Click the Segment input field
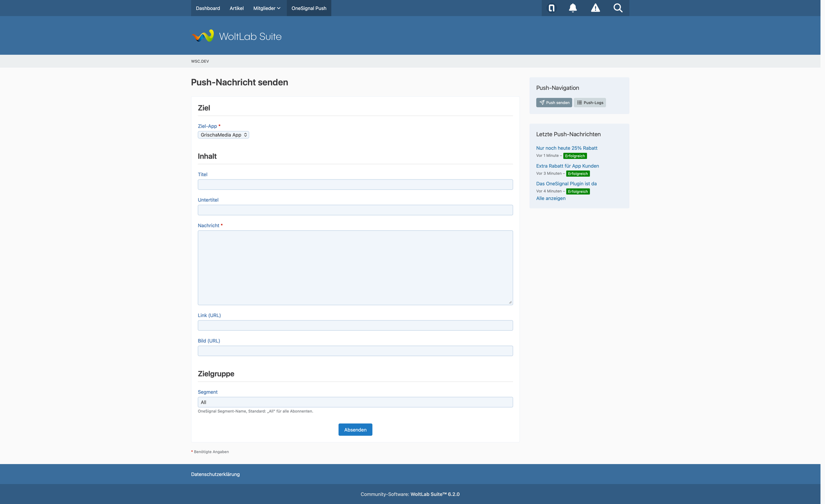 tap(355, 402)
